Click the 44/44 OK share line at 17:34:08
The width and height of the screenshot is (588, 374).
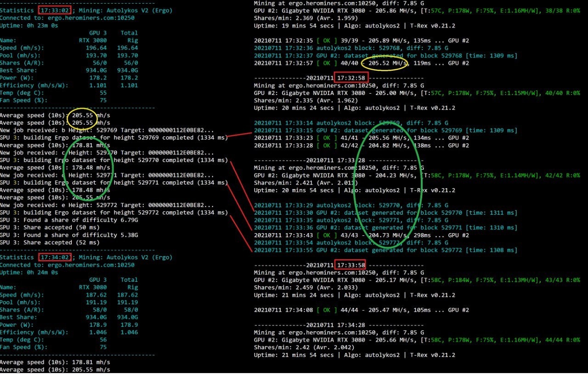tap(361, 310)
